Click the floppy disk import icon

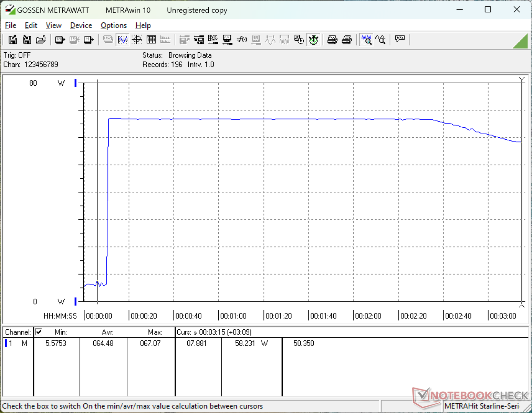27,40
